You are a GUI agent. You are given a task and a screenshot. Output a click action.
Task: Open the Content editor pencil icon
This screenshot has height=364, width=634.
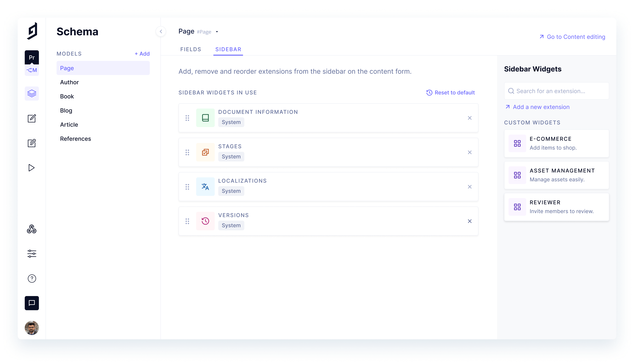coord(32,118)
